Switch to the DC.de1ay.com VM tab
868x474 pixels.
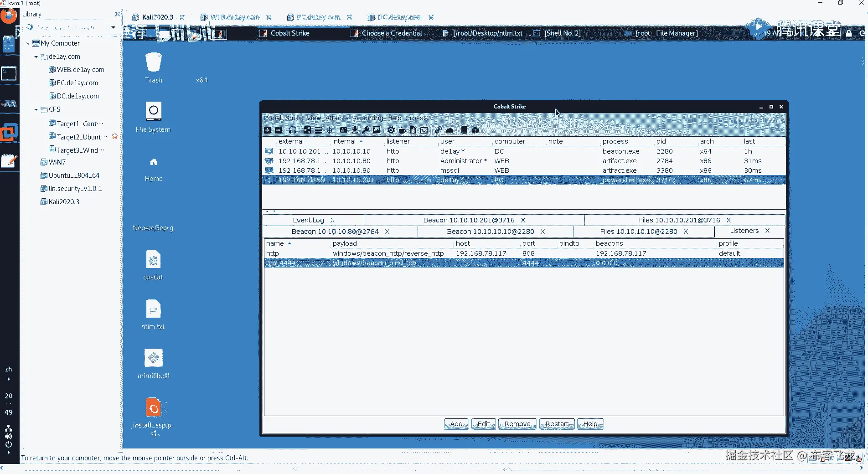coord(400,17)
